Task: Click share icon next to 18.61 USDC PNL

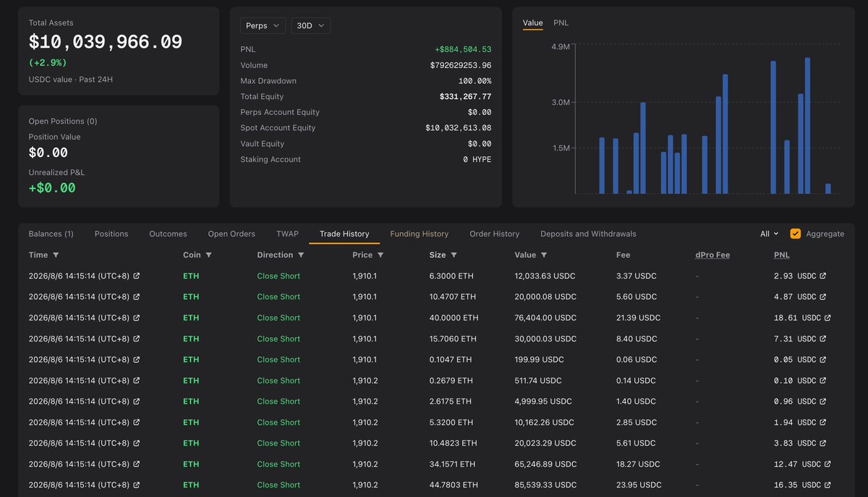Action: pyautogui.click(x=827, y=318)
